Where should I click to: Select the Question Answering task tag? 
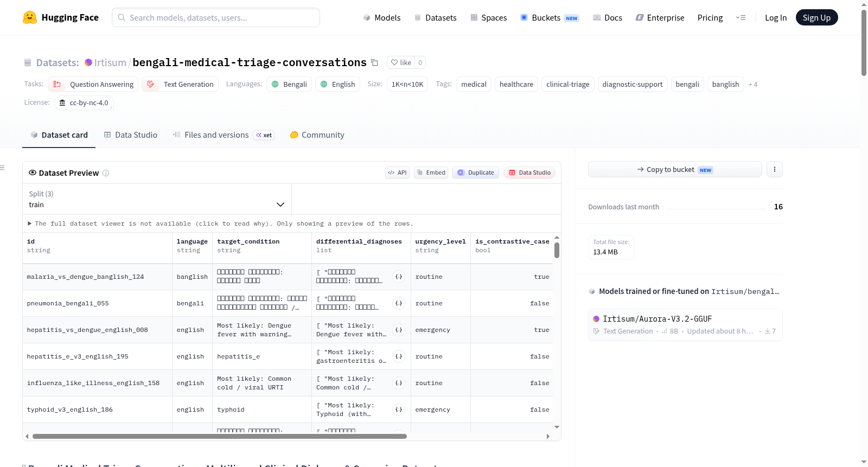pos(93,84)
